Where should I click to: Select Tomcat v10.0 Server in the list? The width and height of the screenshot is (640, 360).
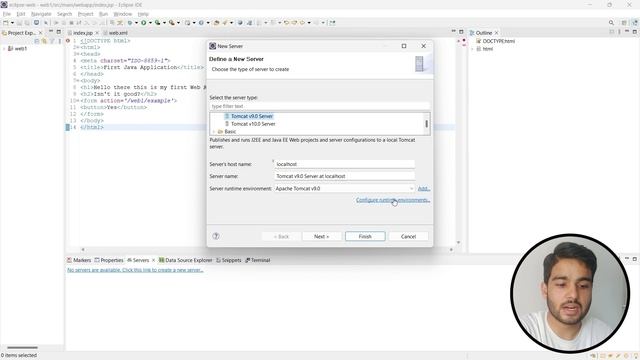(253, 124)
